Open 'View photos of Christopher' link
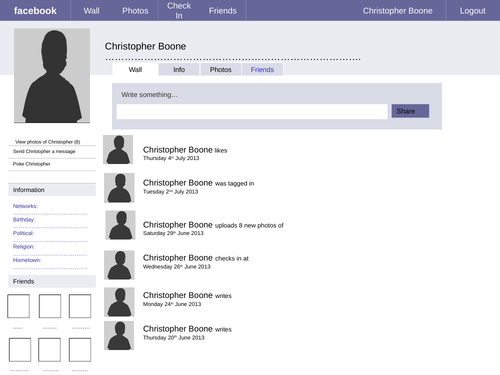 point(48,142)
